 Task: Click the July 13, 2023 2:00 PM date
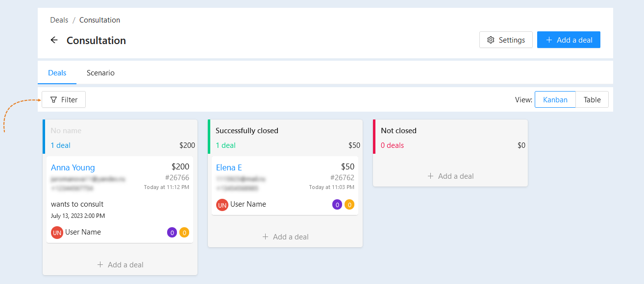pos(77,216)
